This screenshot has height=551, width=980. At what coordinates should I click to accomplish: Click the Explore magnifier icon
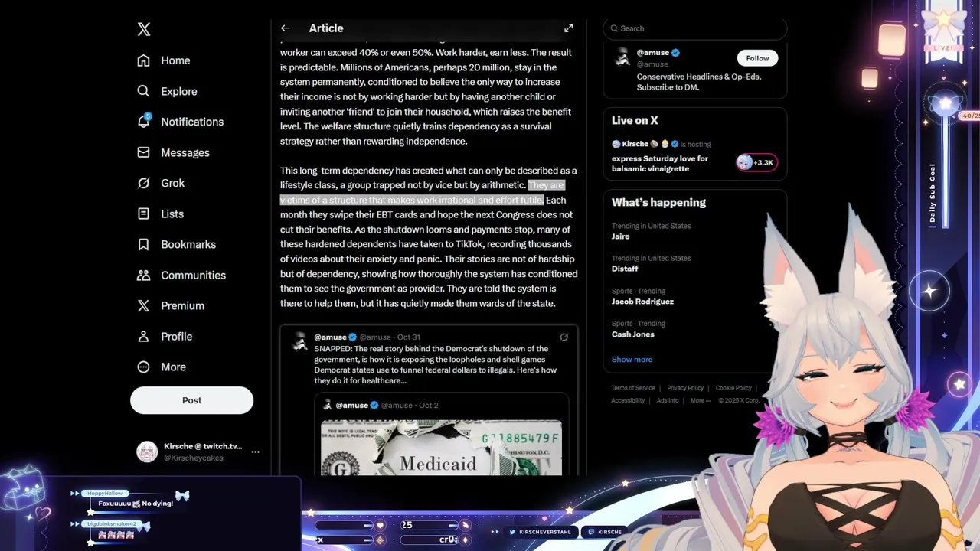(143, 91)
